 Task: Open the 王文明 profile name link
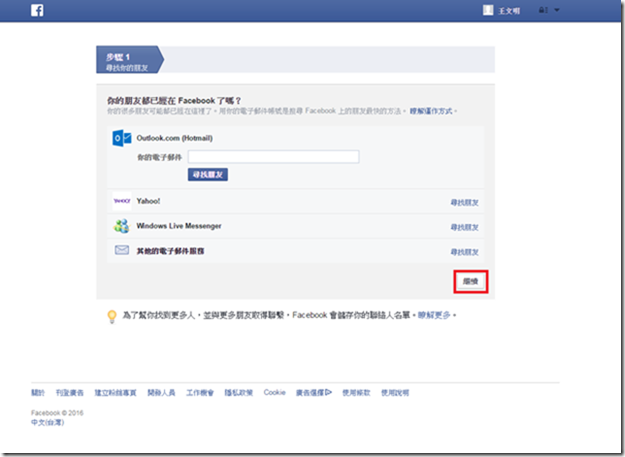(509, 11)
